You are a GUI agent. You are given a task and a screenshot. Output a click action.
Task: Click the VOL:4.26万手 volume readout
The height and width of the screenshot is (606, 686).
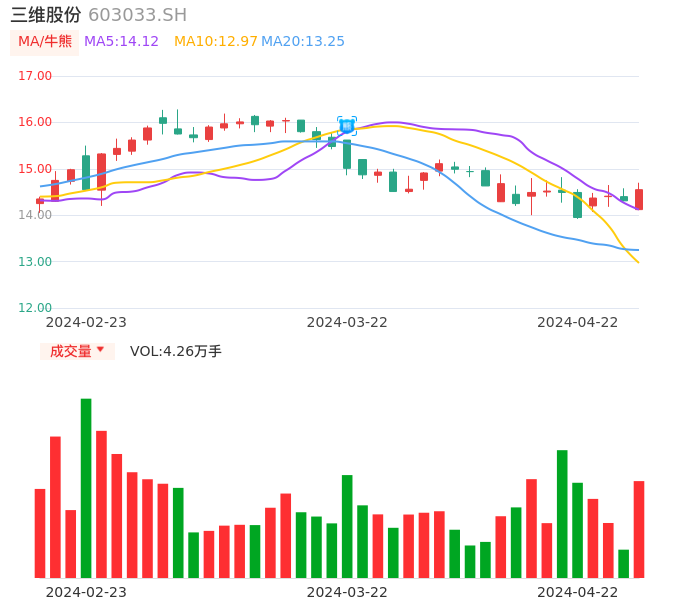tap(176, 351)
